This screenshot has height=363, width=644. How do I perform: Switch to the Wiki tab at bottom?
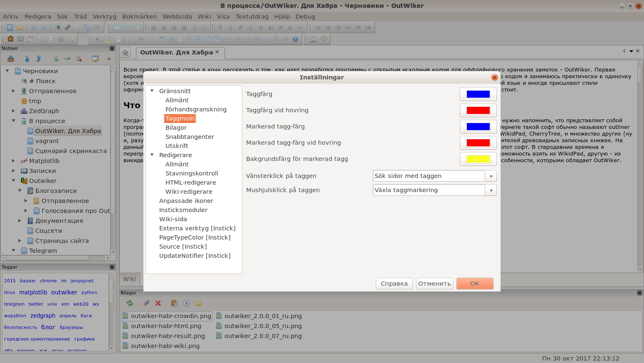click(x=130, y=279)
